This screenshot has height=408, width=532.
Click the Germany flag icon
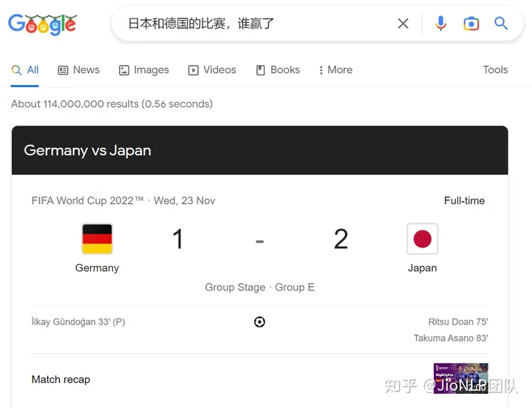(x=97, y=239)
